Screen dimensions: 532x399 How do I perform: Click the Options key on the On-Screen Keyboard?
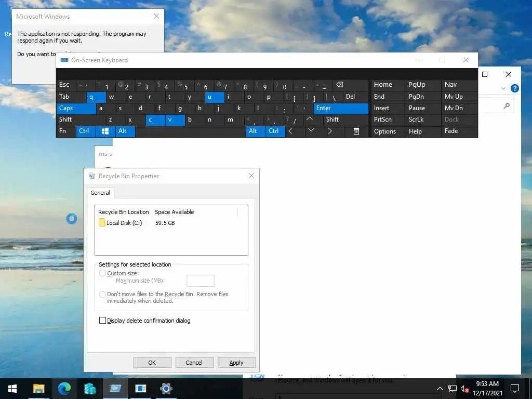(388, 131)
